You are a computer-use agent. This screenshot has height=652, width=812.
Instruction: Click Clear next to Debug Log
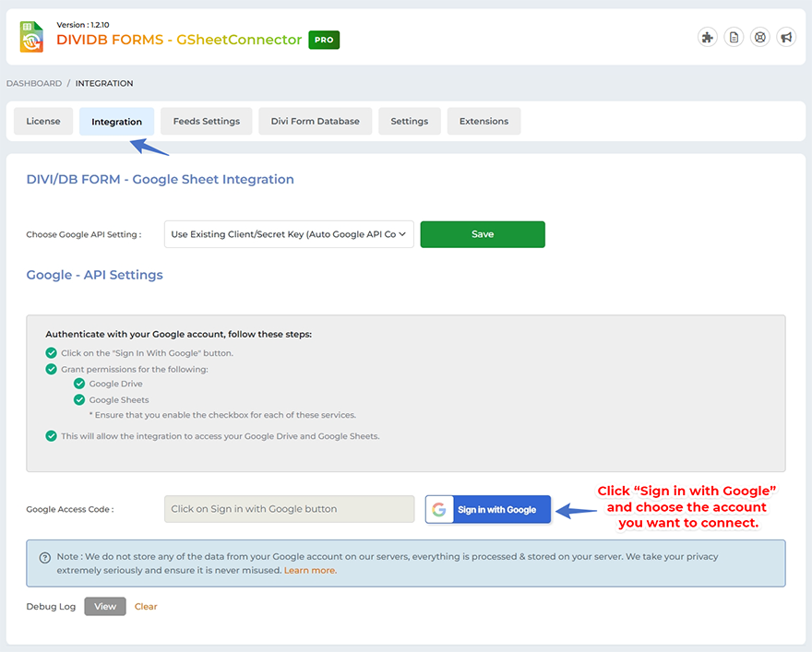pyautogui.click(x=145, y=606)
